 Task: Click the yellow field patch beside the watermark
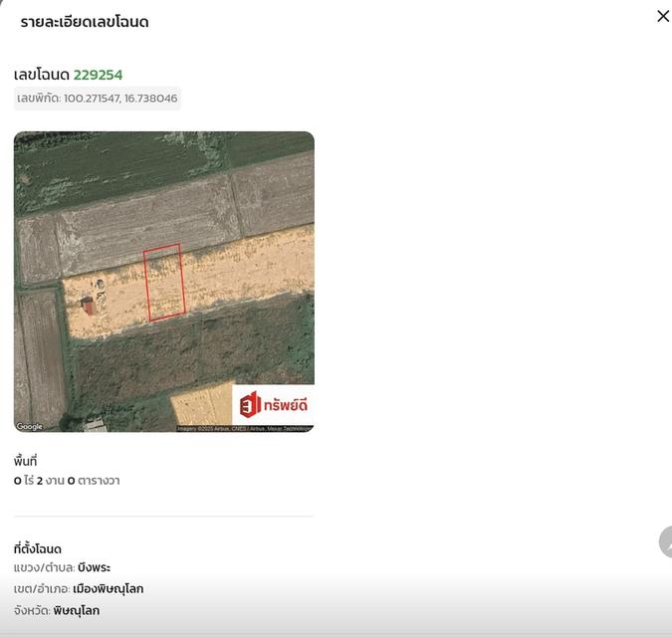tap(201, 406)
